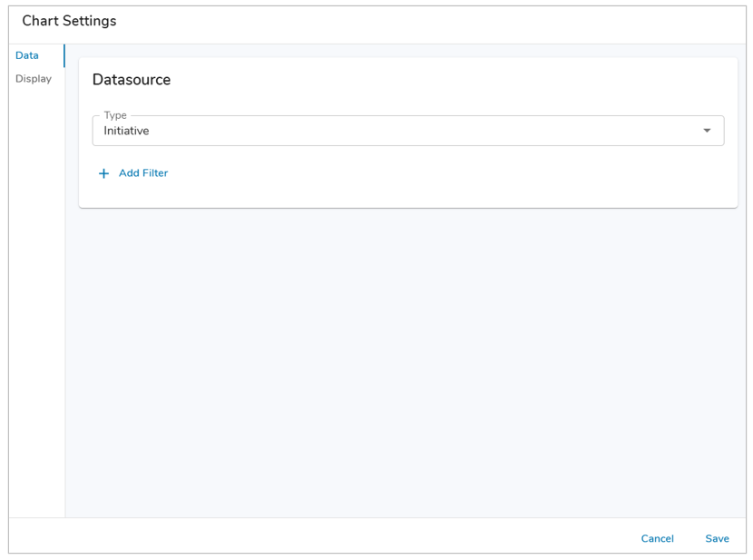Click the header bar right of Chart Settings

click(435, 22)
